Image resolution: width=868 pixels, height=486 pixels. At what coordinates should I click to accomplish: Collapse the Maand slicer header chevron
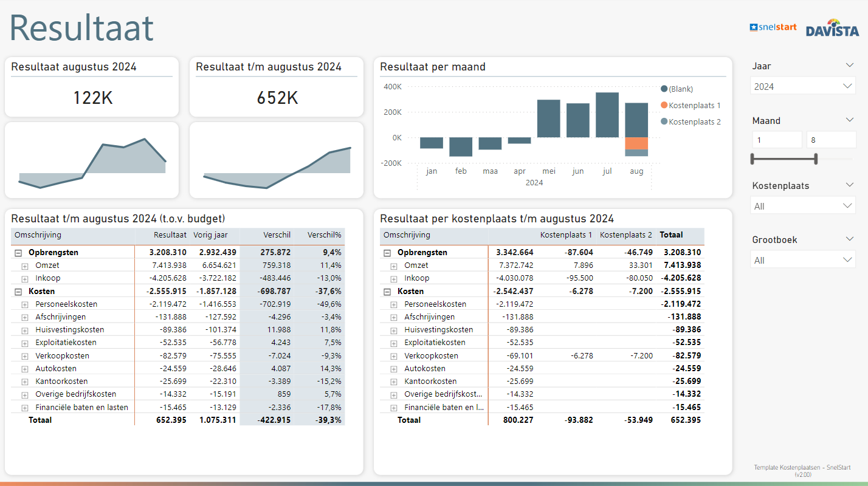point(850,120)
